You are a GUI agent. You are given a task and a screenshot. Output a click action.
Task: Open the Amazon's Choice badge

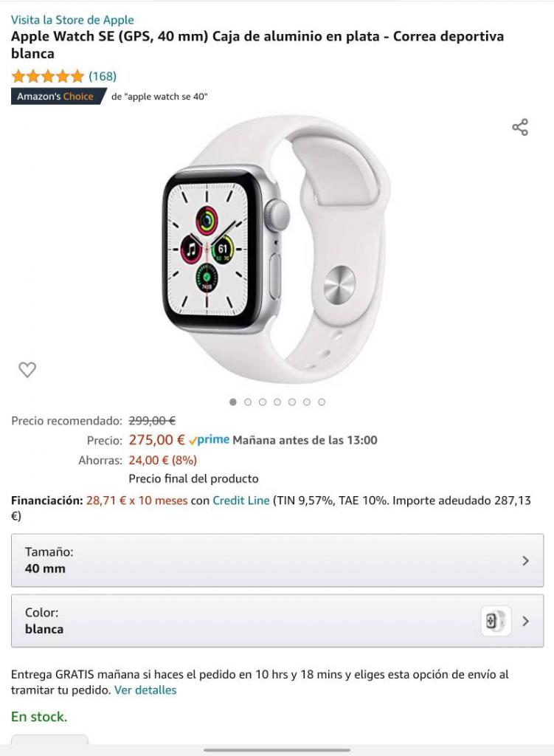pos(58,97)
